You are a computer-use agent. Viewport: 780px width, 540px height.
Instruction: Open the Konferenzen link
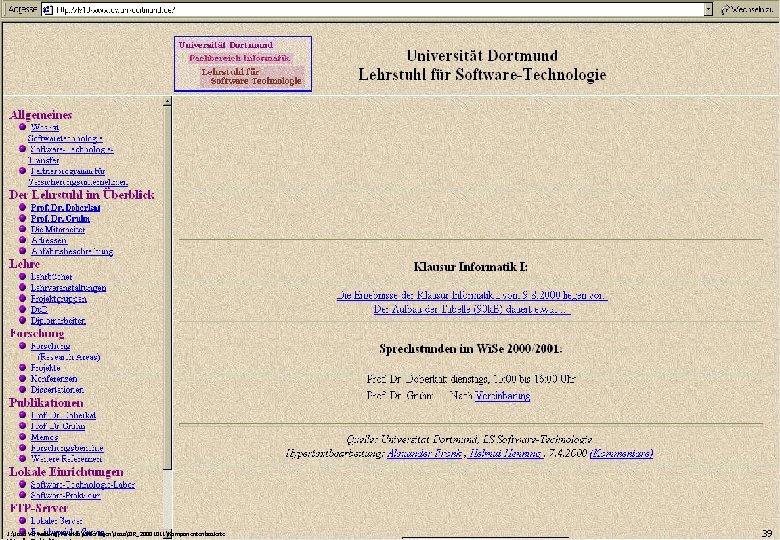click(x=54, y=378)
